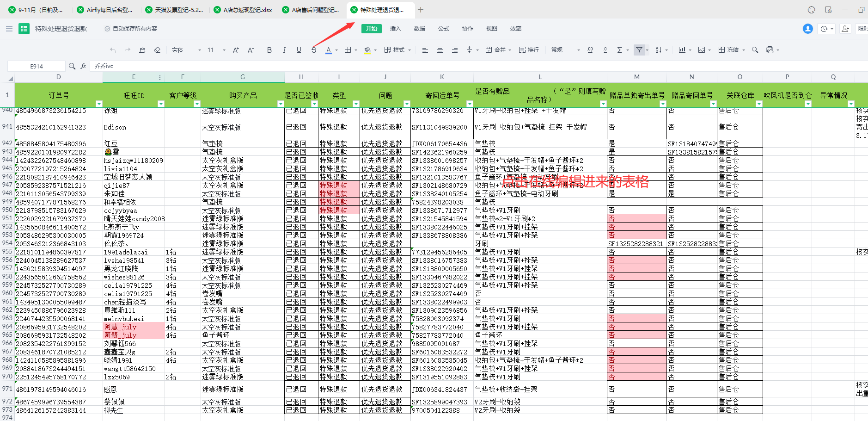Switch to the 视图 ribbon tab
This screenshot has width=868, height=421.
[x=492, y=29]
